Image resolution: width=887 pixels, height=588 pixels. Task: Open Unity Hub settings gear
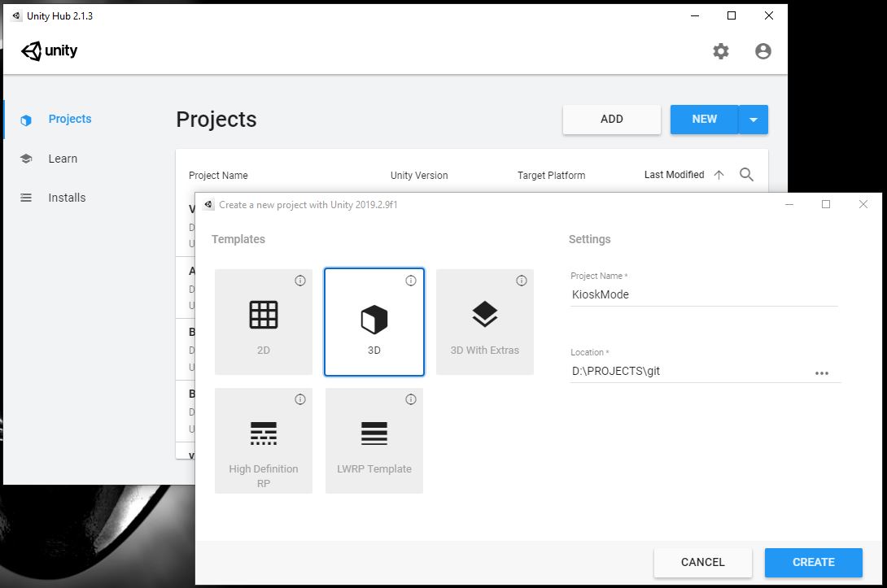click(721, 51)
